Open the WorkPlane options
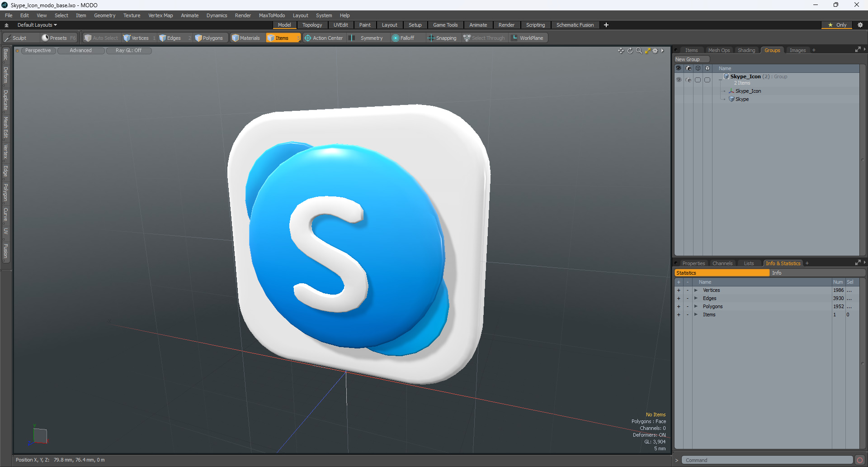The height and width of the screenshot is (467, 868). pyautogui.click(x=528, y=38)
